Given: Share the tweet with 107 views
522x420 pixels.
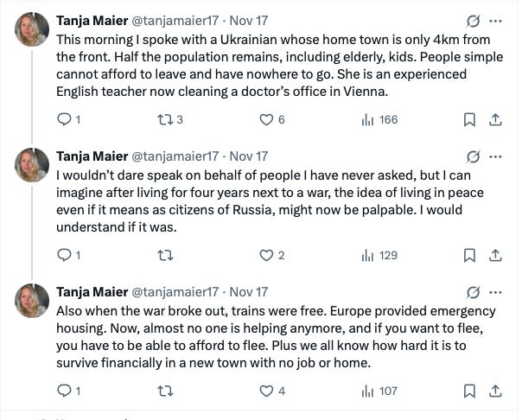Looking at the screenshot, I should tap(495, 391).
